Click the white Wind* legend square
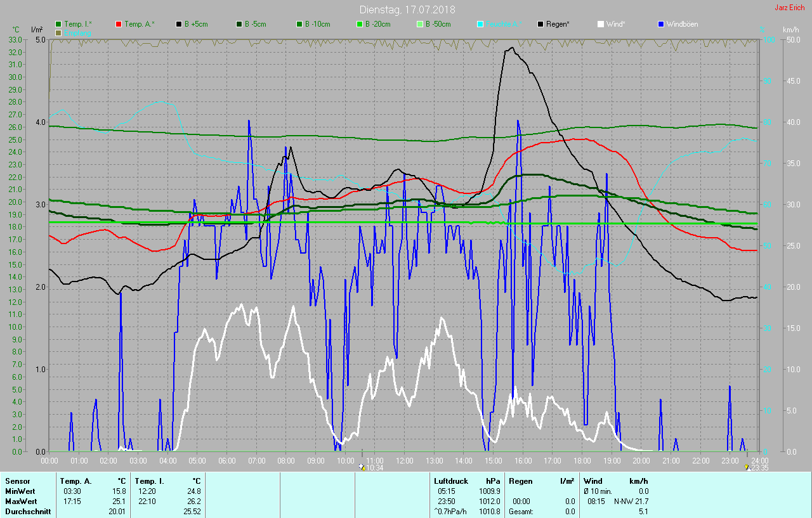Viewport: 812px width, 518px height. 601,24
